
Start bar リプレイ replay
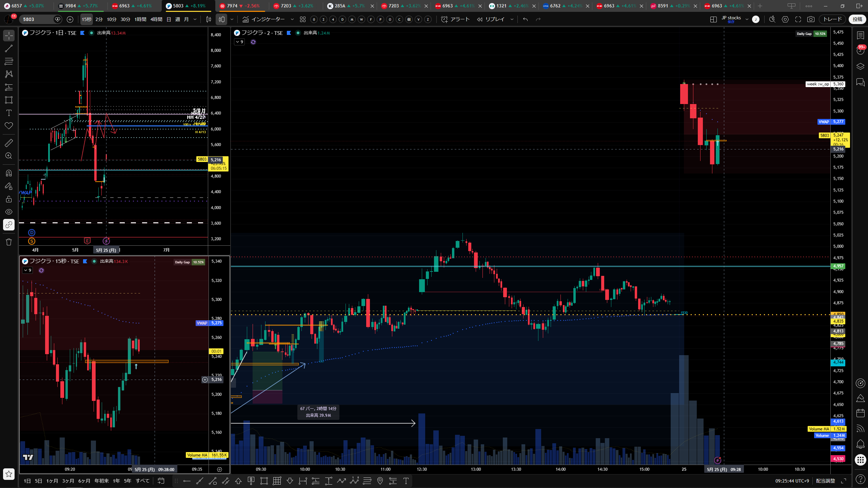[491, 19]
